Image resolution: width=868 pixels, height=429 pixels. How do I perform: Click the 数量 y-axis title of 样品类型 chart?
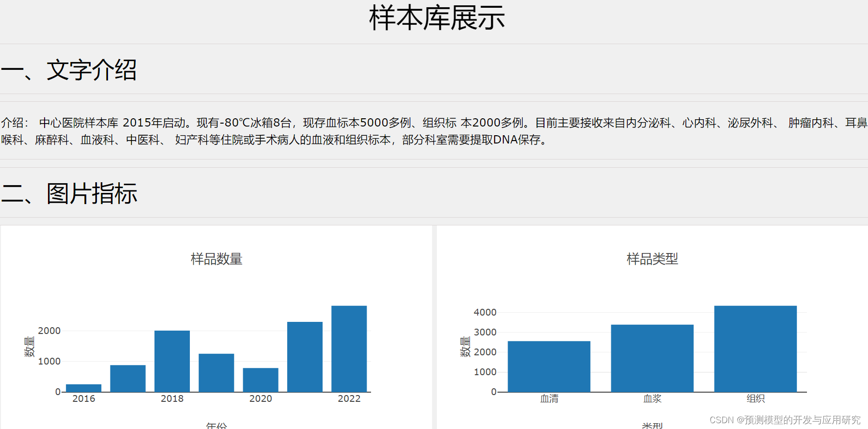click(465, 347)
